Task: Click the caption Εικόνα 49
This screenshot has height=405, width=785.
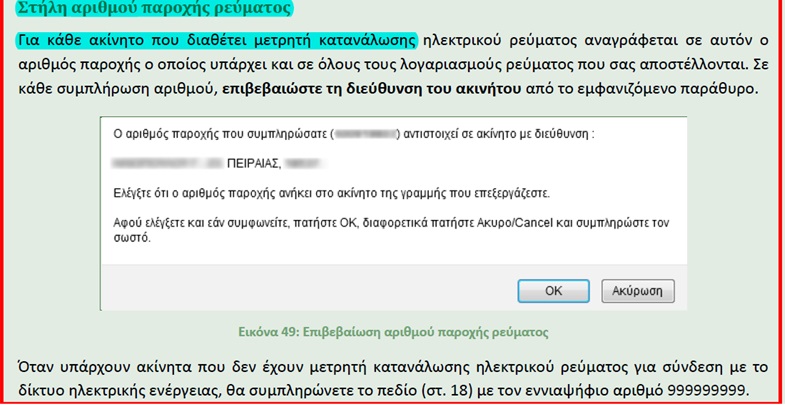Action: [x=391, y=330]
